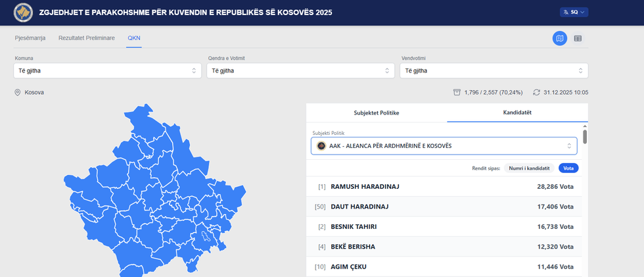Click the Kosova location pin icon
Image resolution: width=644 pixels, height=277 pixels.
point(18,93)
